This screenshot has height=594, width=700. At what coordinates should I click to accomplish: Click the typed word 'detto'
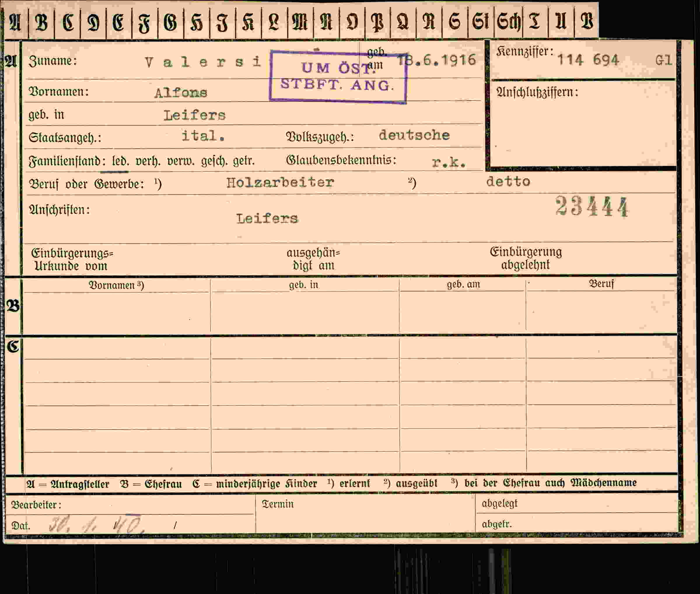pos(508,182)
